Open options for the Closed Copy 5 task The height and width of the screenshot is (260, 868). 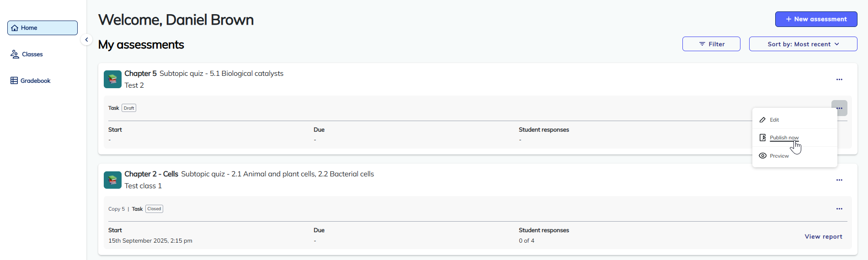pos(839,209)
